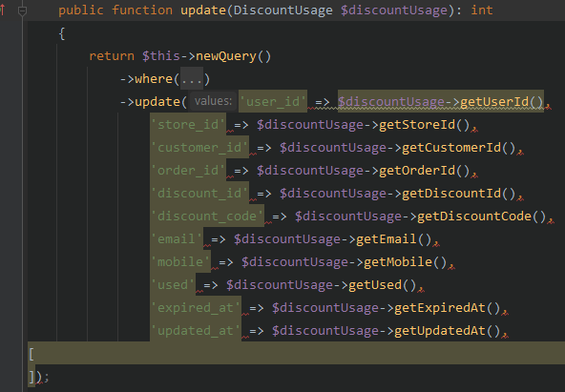Click the getCustomerId() method call
Screen dimensions: 565x392
(459, 148)
